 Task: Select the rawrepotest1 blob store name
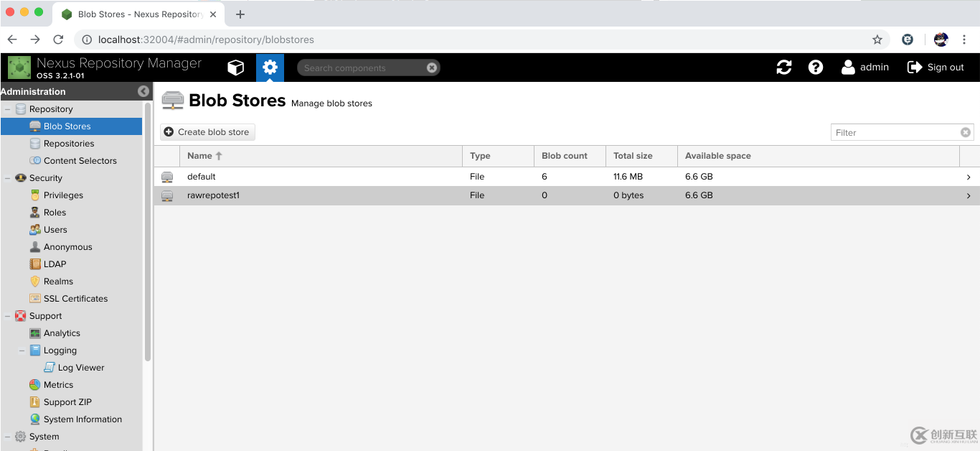point(213,195)
